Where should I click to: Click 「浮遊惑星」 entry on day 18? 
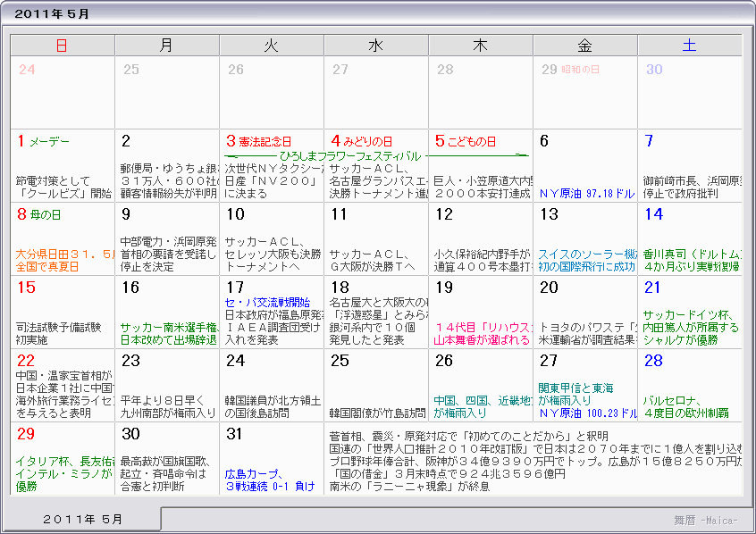coord(379,314)
